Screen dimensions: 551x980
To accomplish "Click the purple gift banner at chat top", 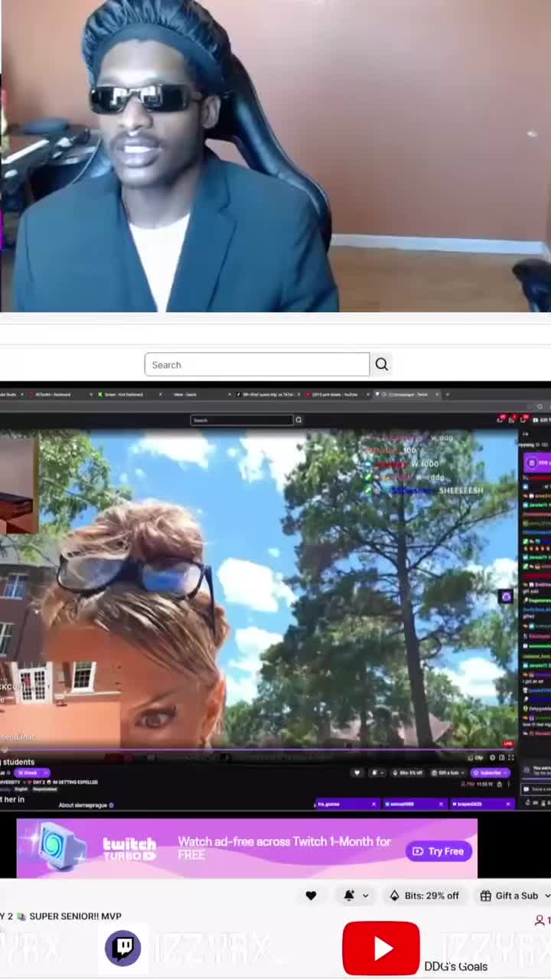I will pos(536,462).
